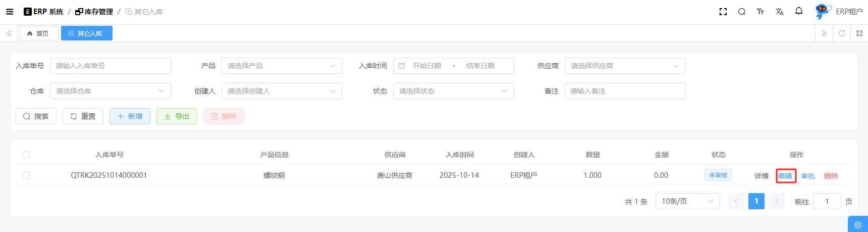Open the 10条/页 page size dropdown

pos(687,201)
